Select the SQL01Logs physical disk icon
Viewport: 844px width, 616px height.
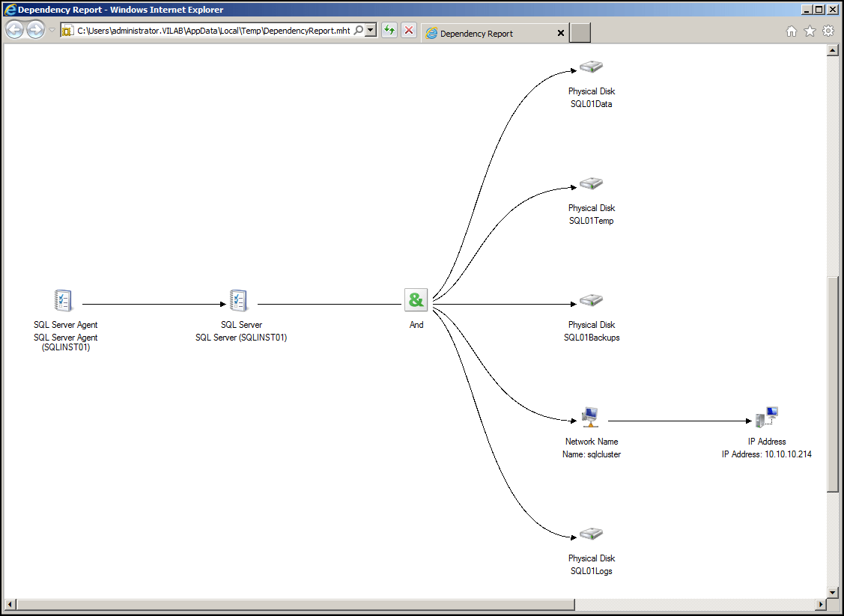click(x=591, y=534)
